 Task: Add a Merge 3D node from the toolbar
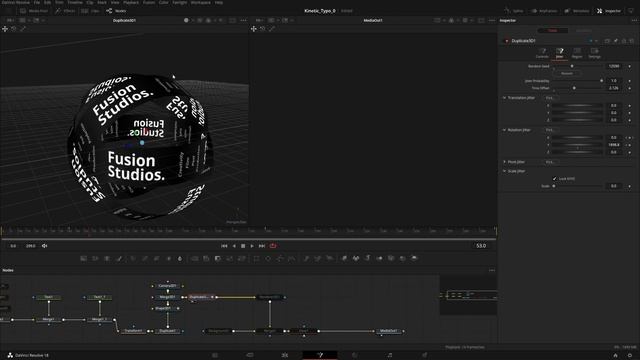coord(379,258)
